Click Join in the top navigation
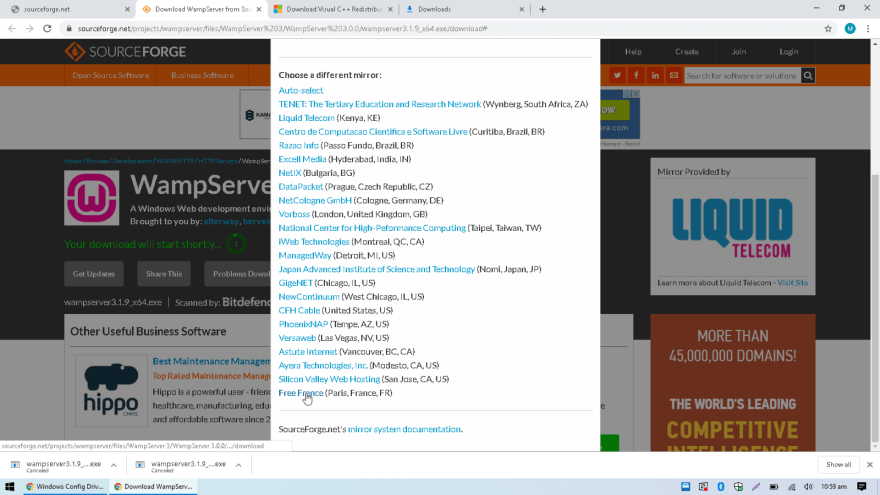The image size is (880, 495). pyautogui.click(x=739, y=52)
